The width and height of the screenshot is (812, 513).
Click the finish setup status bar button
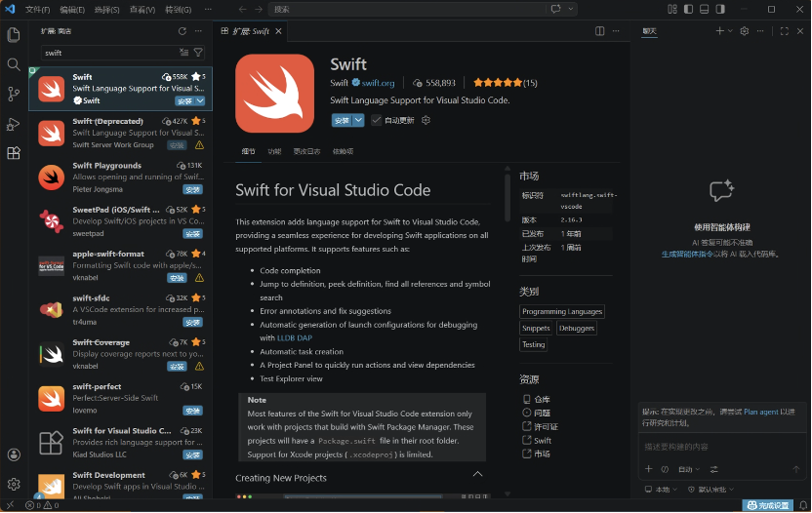[x=767, y=505]
